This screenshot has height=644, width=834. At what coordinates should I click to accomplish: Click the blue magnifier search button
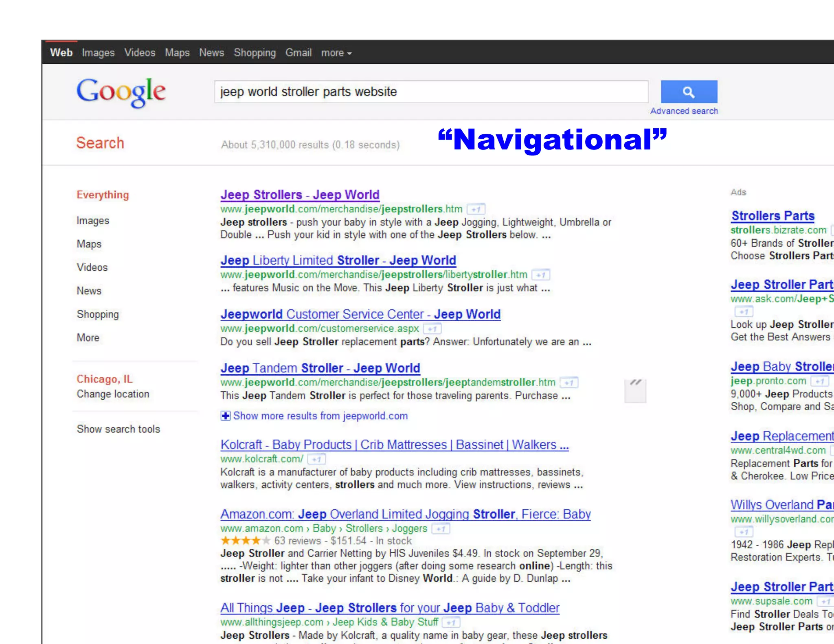pyautogui.click(x=689, y=92)
